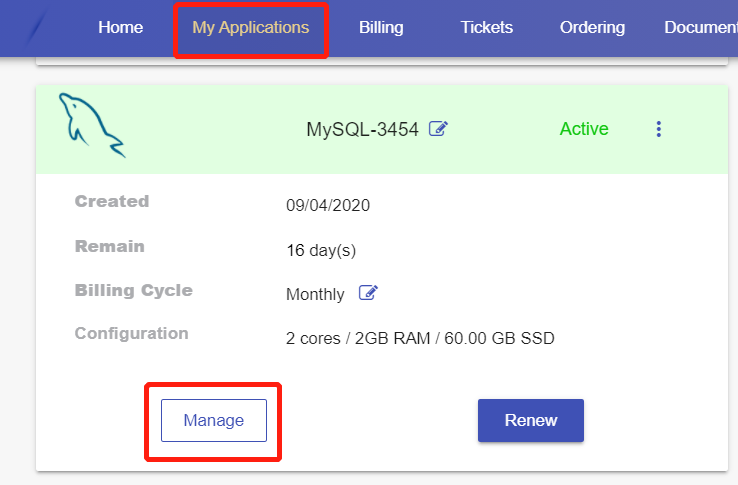The width and height of the screenshot is (738, 485).
Task: Click the Billing Cycle field label
Action: [134, 291]
